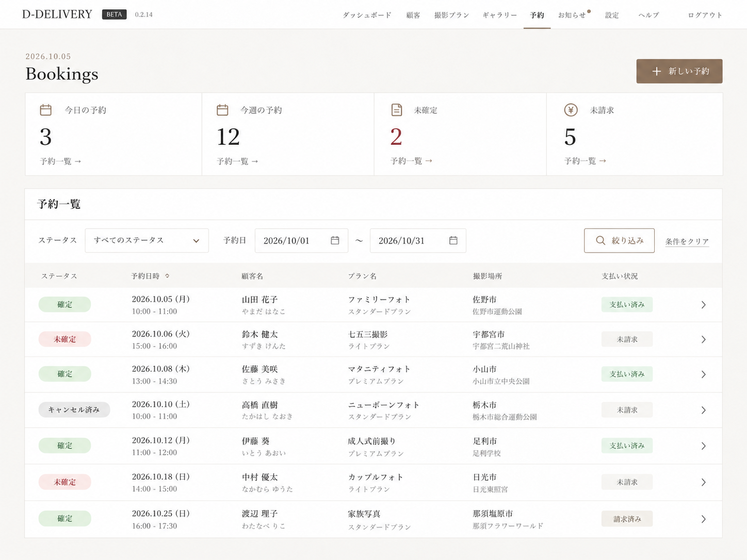
Task: Open details arrow for 山田 花子 booking
Action: 703,305
